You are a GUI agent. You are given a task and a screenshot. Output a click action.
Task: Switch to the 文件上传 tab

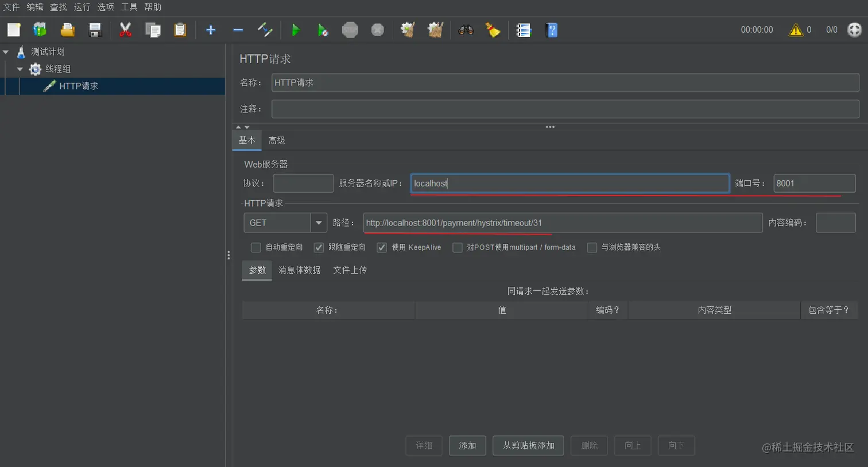click(350, 270)
